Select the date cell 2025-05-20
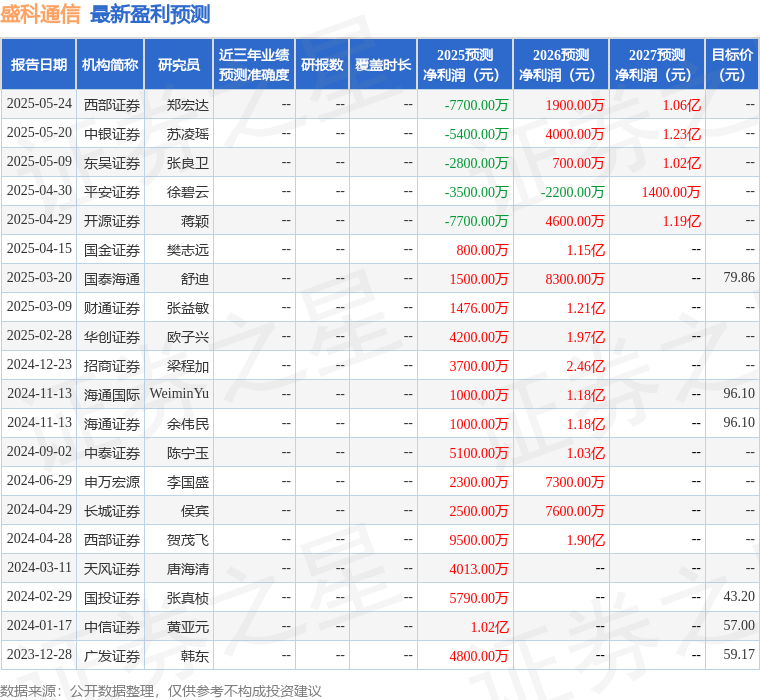This screenshot has width=760, height=700. click(x=39, y=133)
